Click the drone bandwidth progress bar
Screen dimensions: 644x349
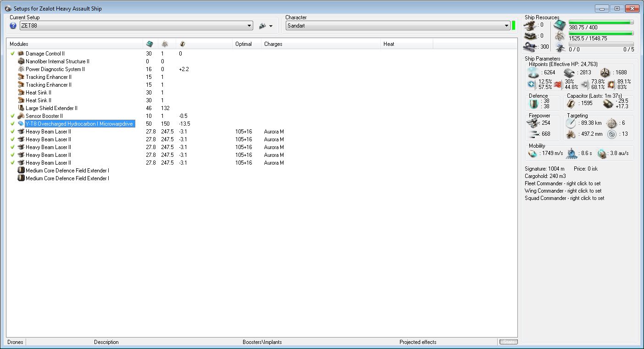[601, 44]
